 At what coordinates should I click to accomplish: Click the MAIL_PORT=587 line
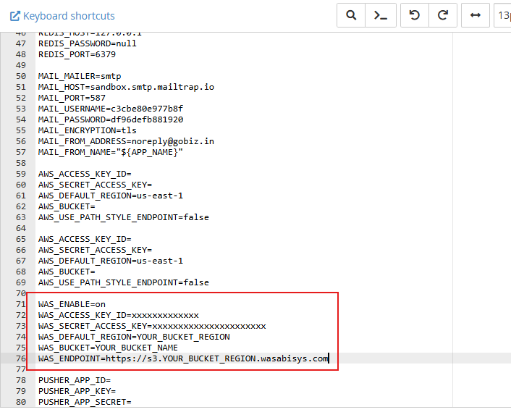(x=72, y=98)
